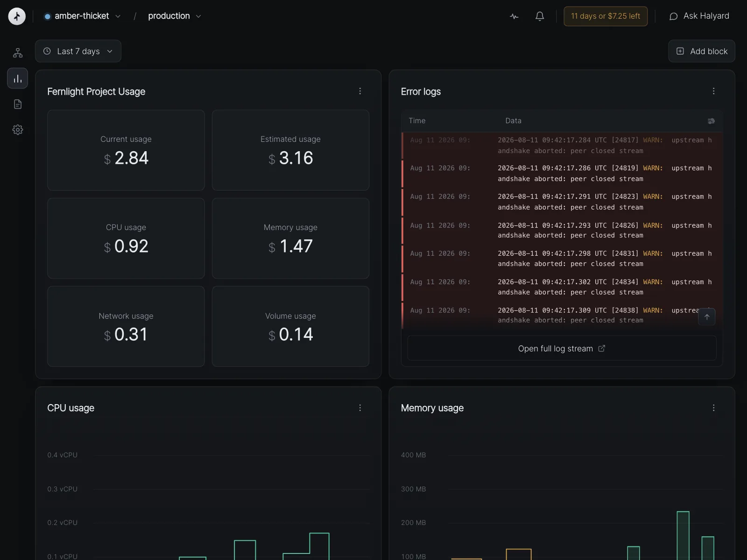Open the architecture view in sidebar
Image resolution: width=747 pixels, height=560 pixels.
tap(18, 53)
